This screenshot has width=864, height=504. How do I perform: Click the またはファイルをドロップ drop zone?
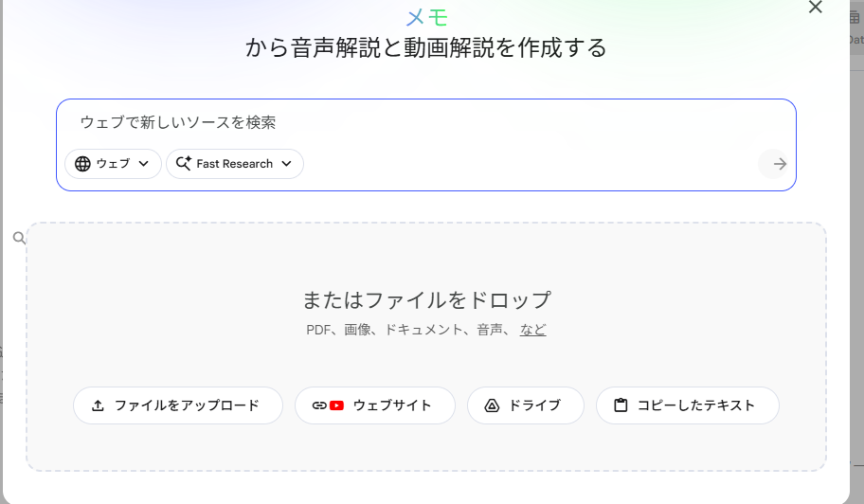426,299
